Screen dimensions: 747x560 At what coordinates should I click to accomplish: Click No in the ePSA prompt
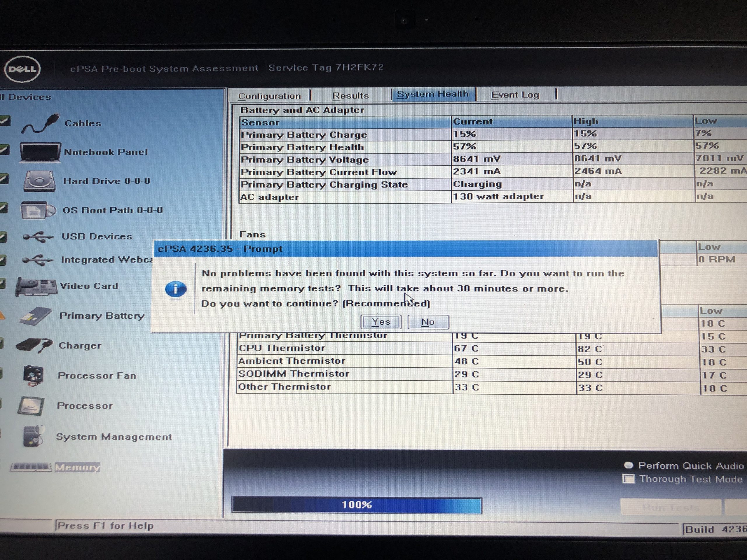click(x=428, y=322)
